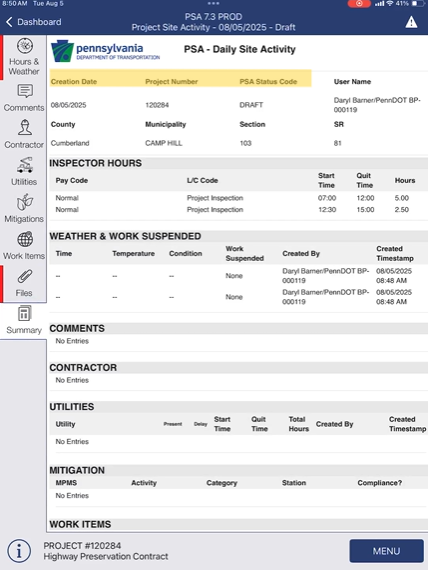428x570 pixels.
Task: Open the Comments speech bubble icon
Action: tap(25, 91)
